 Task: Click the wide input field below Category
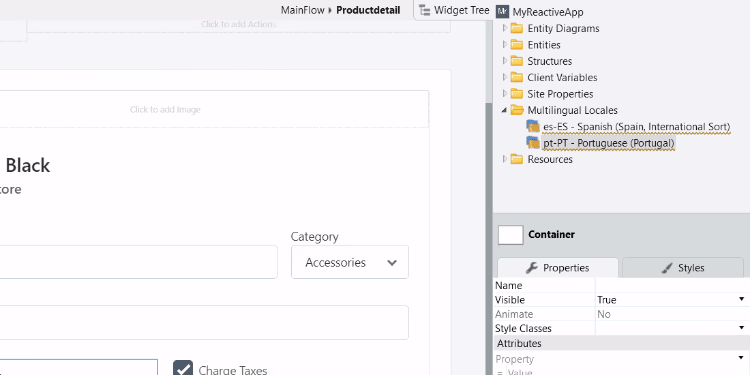[204, 322]
